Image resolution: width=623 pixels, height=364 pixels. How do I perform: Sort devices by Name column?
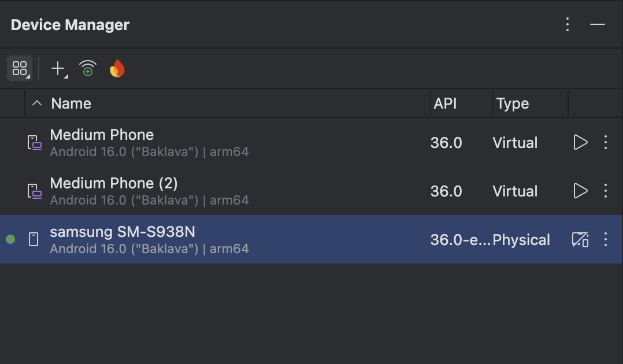point(71,103)
